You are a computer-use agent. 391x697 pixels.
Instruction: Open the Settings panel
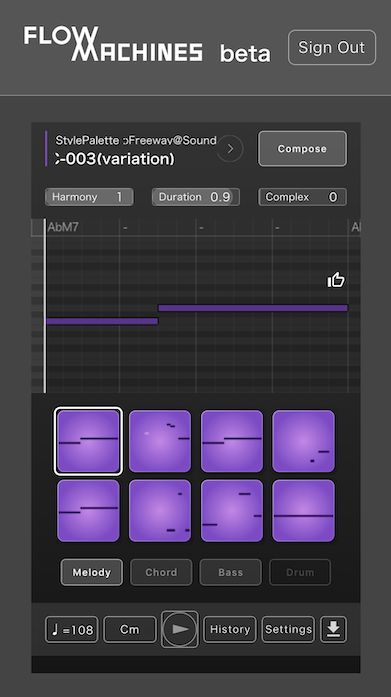click(288, 629)
